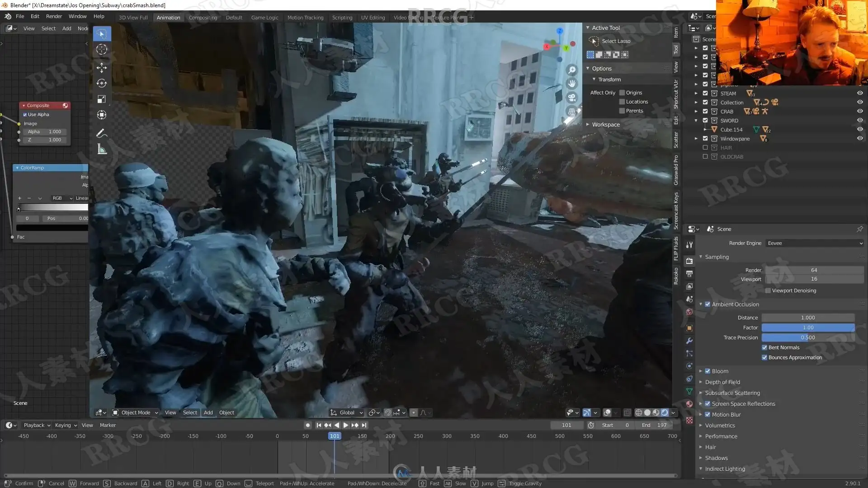
Task: Open the Render Engine dropdown
Action: [x=815, y=243]
